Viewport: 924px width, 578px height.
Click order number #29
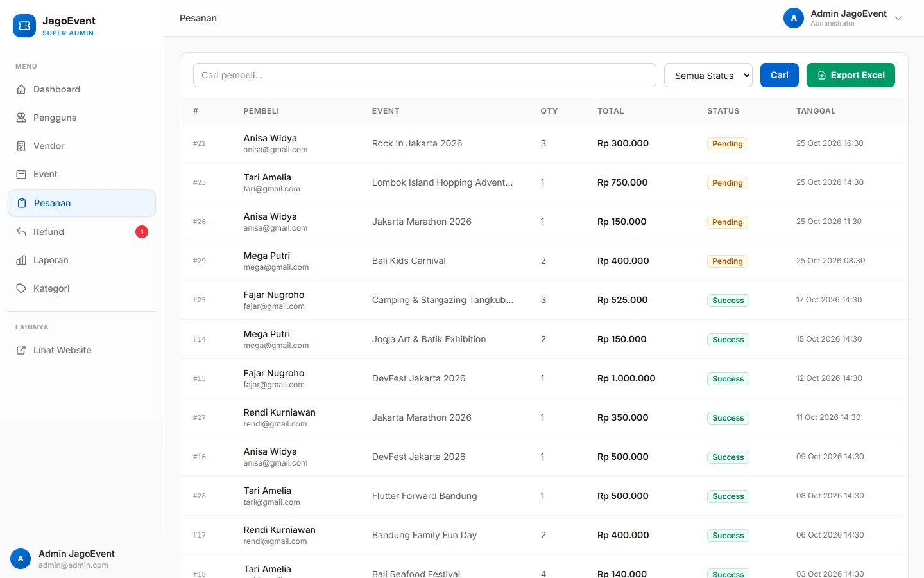tap(200, 261)
